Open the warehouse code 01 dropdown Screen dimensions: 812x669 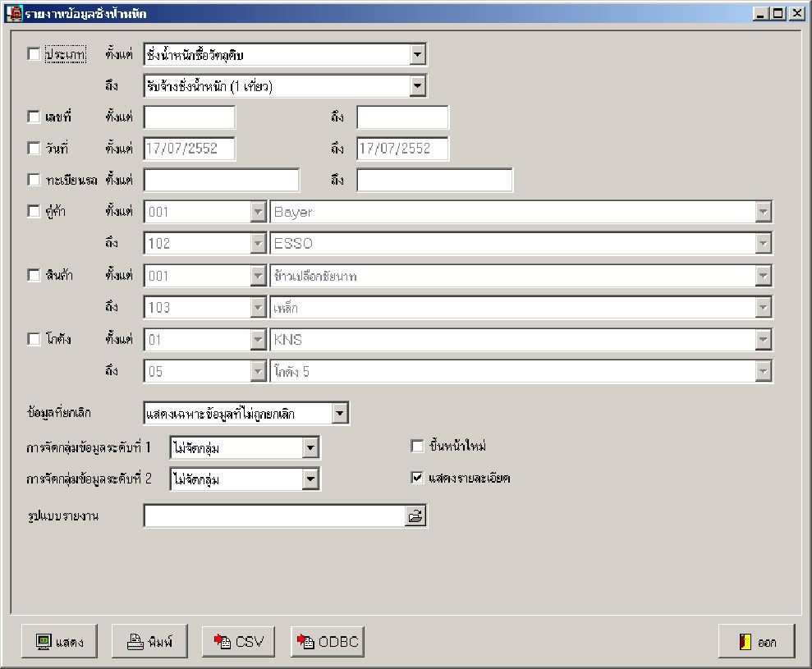coord(258,340)
